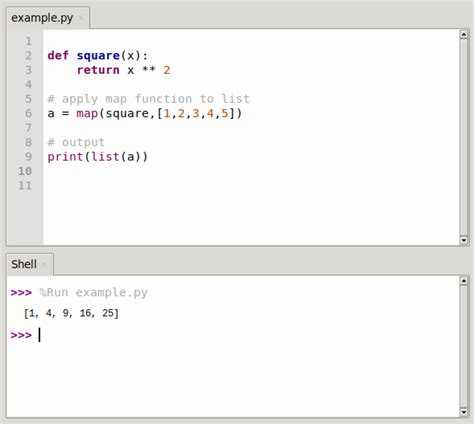Click the '# output' comment line
This screenshot has height=424, width=474.
tap(76, 142)
